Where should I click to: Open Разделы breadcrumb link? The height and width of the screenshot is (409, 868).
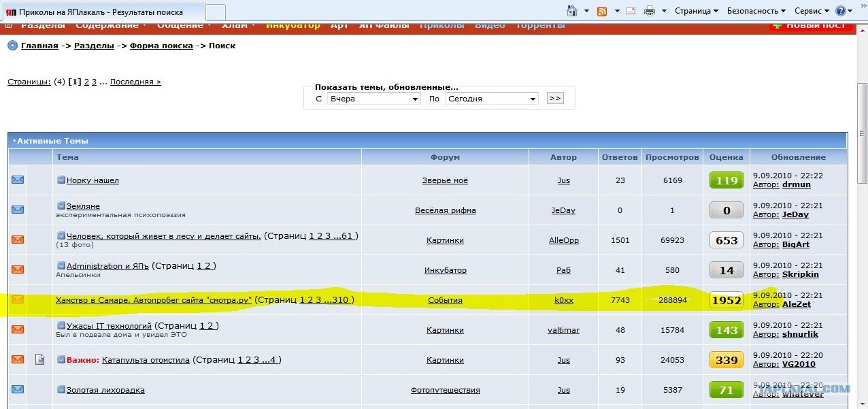tap(94, 46)
